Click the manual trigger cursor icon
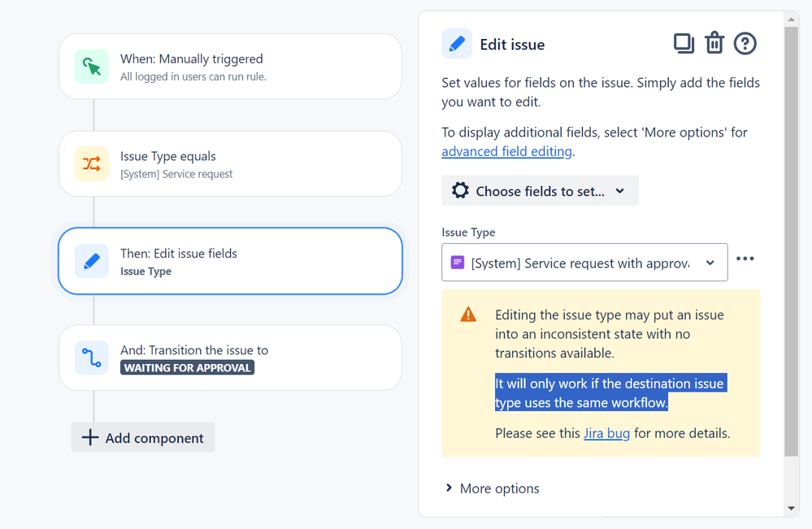 click(92, 67)
